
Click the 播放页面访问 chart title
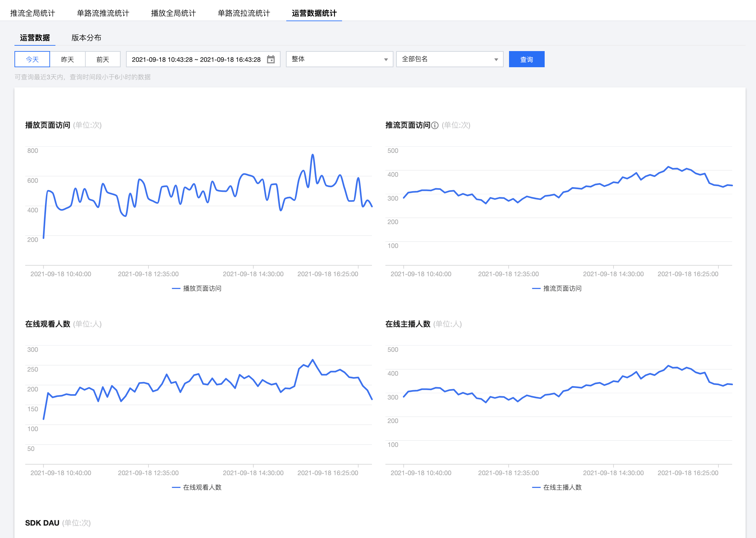tap(48, 125)
